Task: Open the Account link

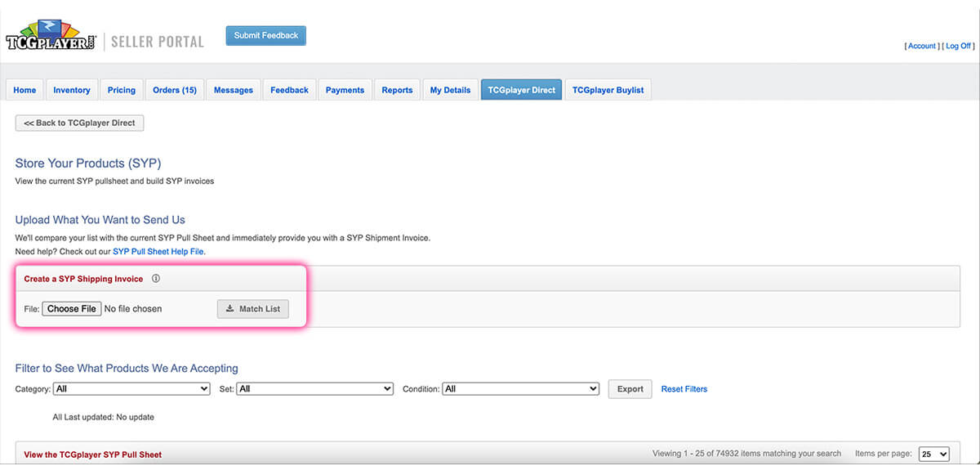Action: [922, 47]
